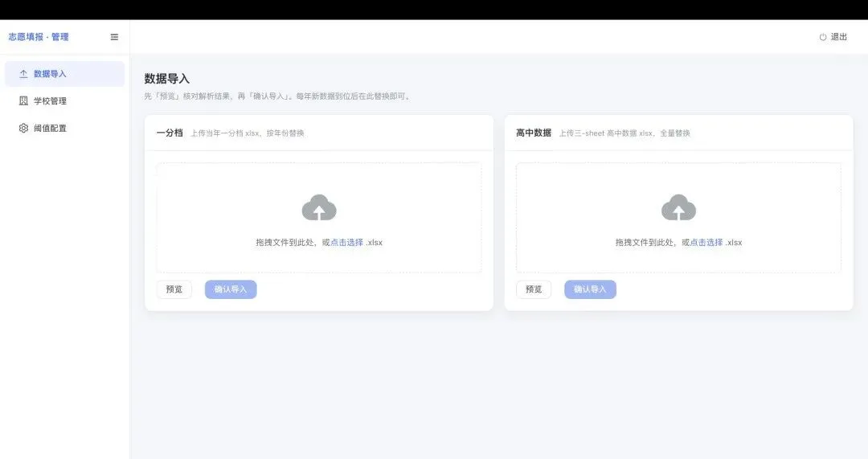The height and width of the screenshot is (459, 868).
Task: Click 点击选择 link in 高中数据 card
Action: point(706,243)
